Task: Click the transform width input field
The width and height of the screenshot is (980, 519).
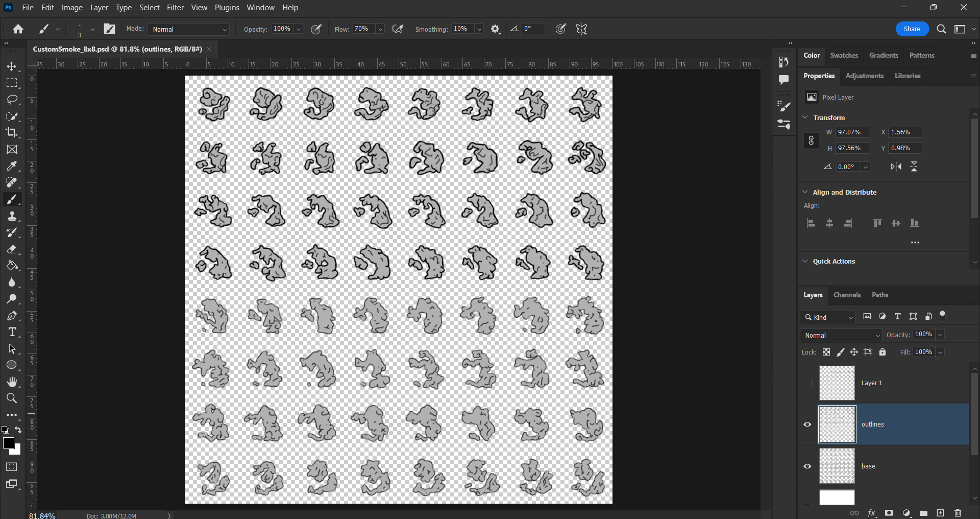Action: 851,132
